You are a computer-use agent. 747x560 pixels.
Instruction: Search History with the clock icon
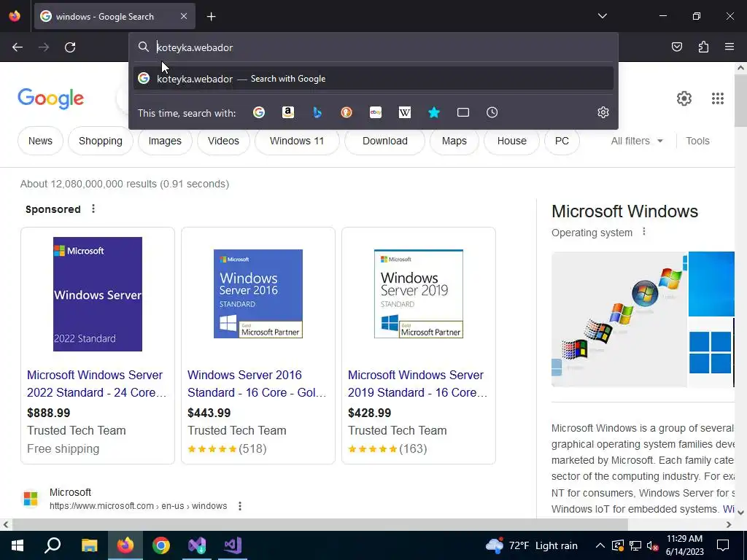(492, 112)
